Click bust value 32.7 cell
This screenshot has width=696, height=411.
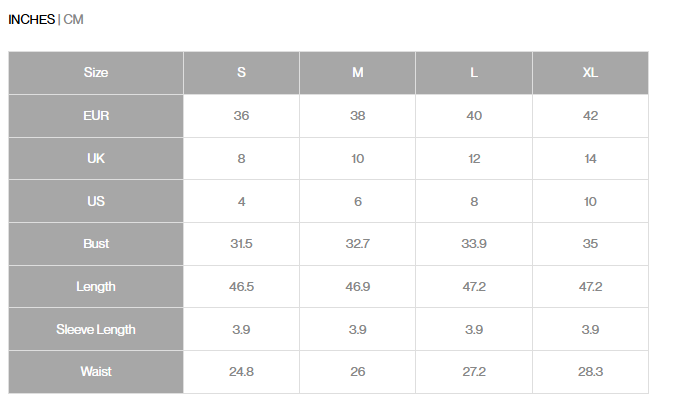[x=357, y=244]
